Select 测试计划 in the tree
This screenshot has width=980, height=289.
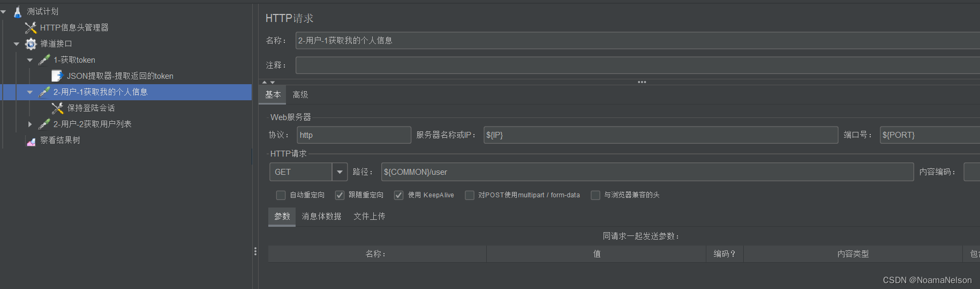(x=43, y=11)
